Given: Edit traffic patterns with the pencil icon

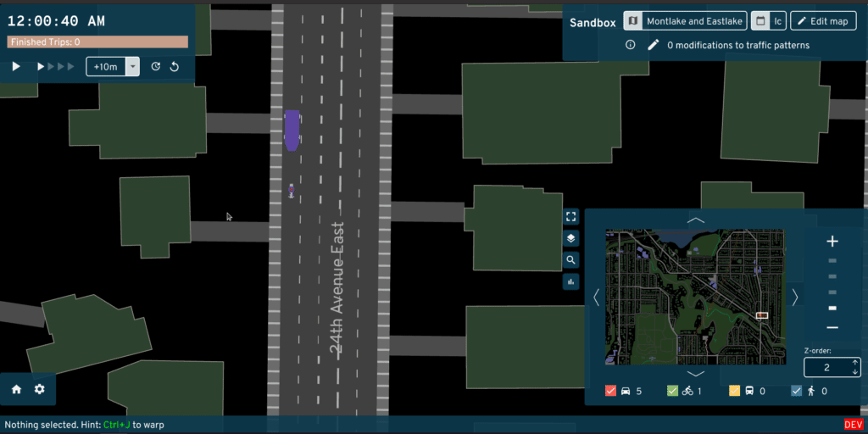Looking at the screenshot, I should [654, 45].
